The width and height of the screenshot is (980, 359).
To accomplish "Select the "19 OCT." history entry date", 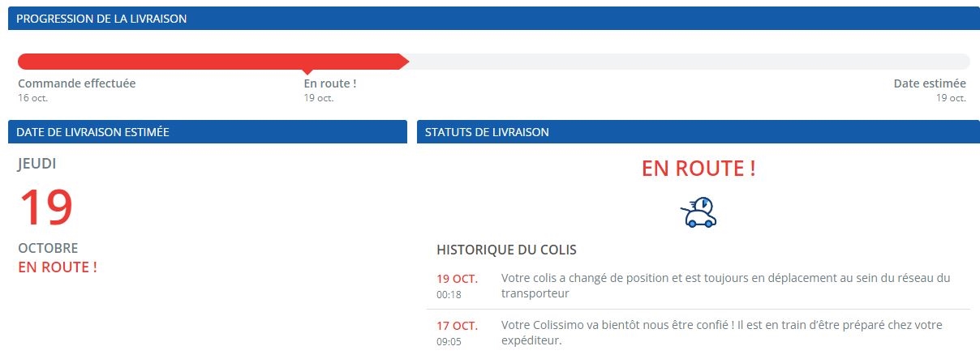I will coord(457,279).
